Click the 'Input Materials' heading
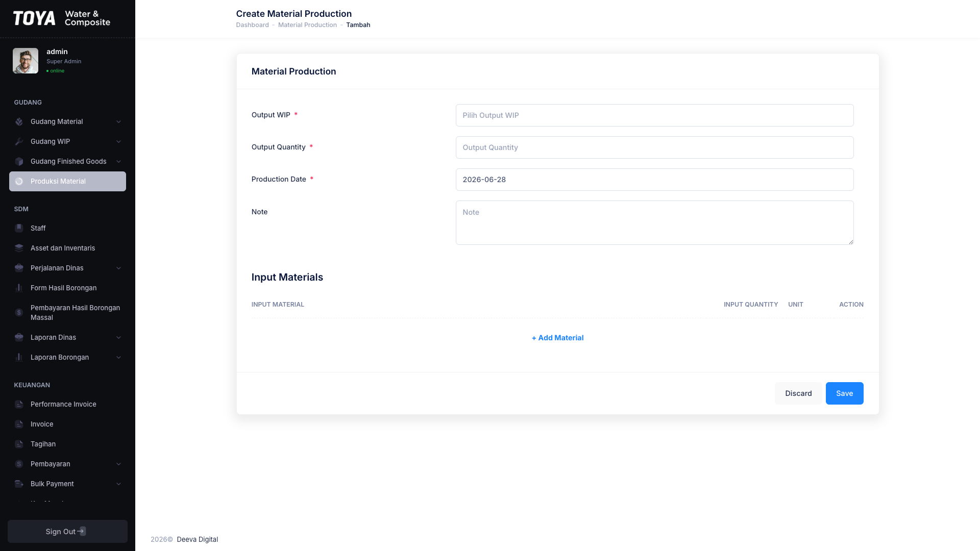Image resolution: width=980 pixels, height=551 pixels. point(287,277)
